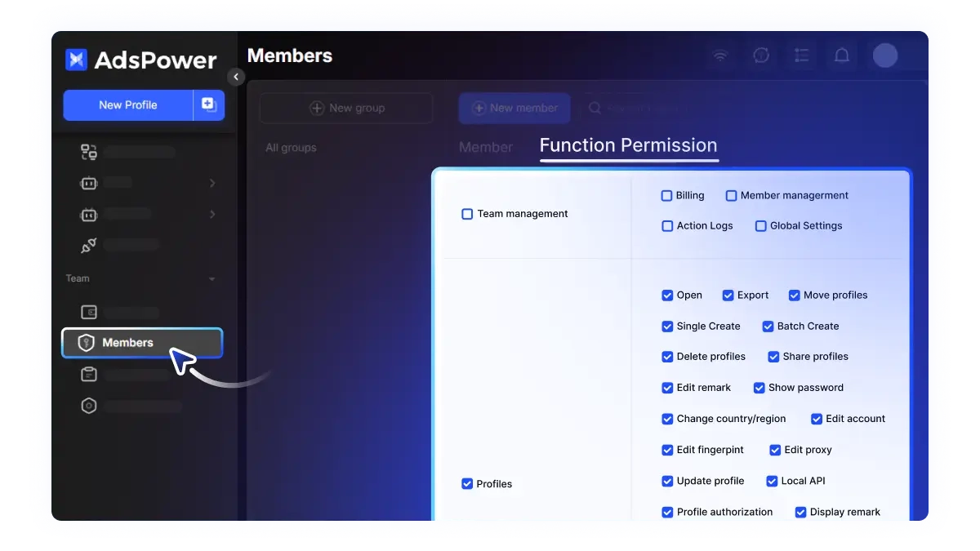Viewport: 980px width, 551px height.
Task: Collapse the Team section arrow
Action: (212, 279)
